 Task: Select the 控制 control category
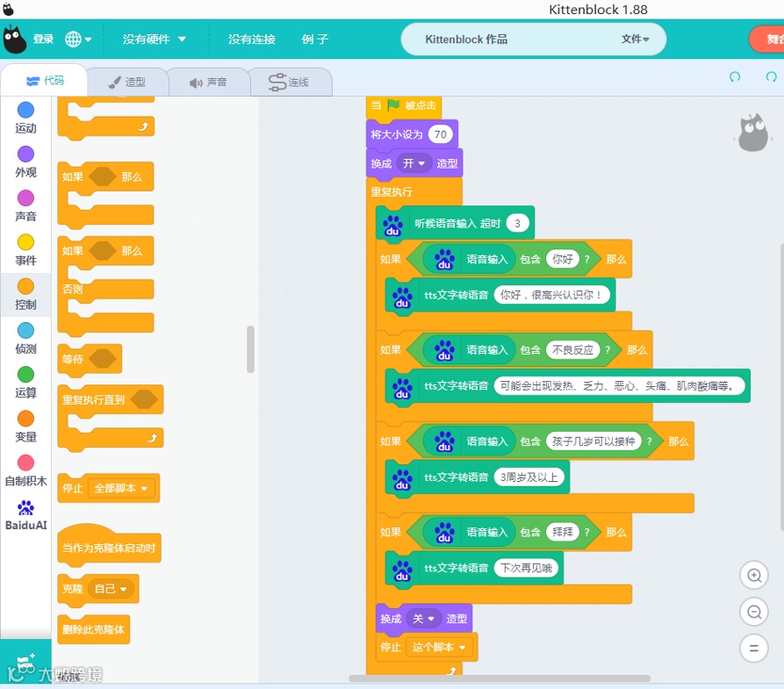tap(25, 295)
